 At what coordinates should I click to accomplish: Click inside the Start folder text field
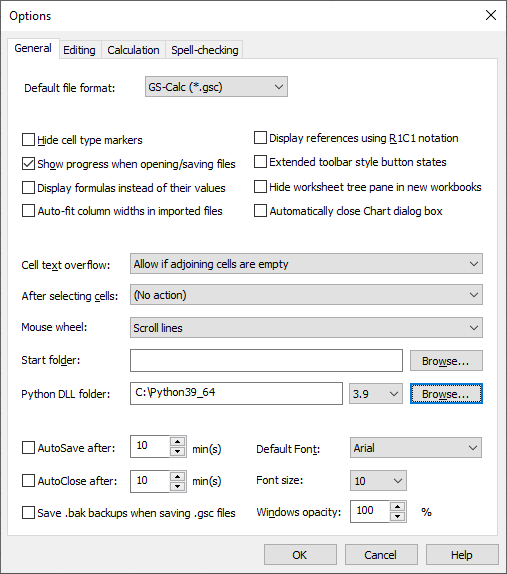tap(266, 361)
